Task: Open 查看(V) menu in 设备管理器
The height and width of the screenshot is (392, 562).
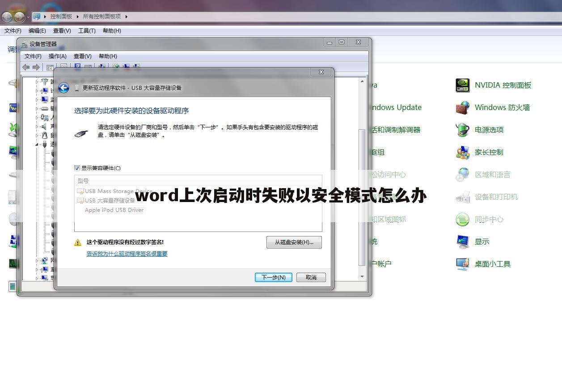Action: point(82,56)
